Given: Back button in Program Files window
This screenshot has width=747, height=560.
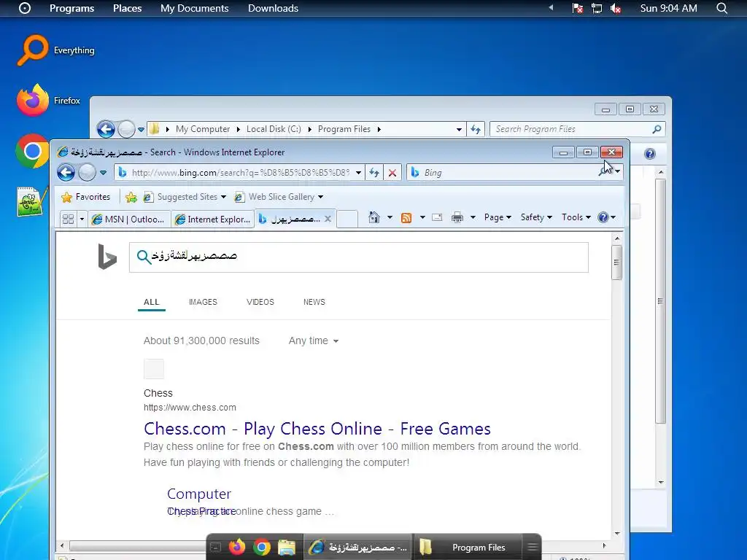Looking at the screenshot, I should tap(106, 128).
